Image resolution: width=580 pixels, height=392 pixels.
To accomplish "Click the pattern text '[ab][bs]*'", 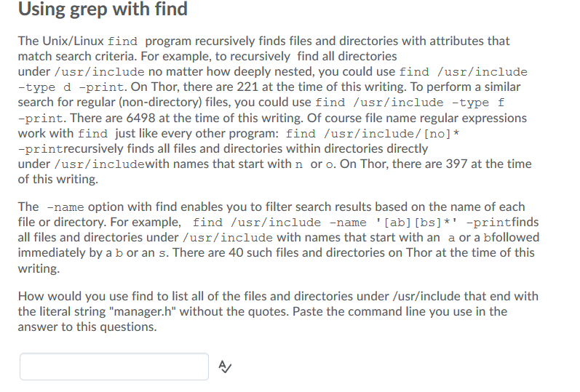I will tap(416, 223).
